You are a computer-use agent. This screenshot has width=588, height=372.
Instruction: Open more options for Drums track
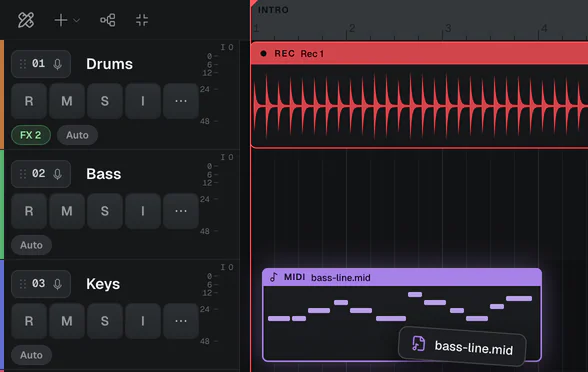pos(181,101)
